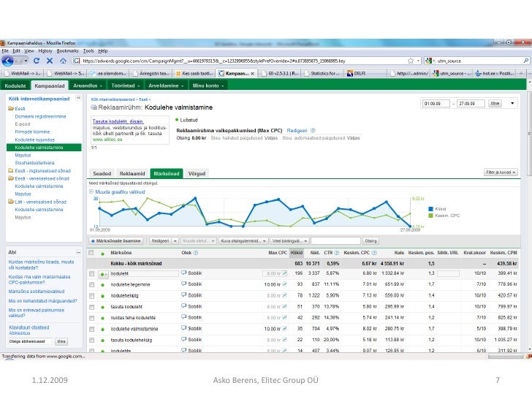Open Kõik internetikampaaniad link in sidebar

[x=38, y=97]
